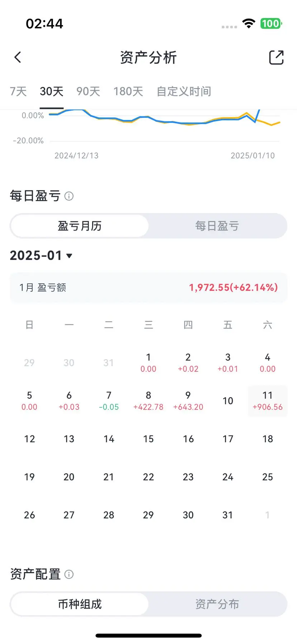Tap January 11 with +906.56
297x644 pixels.
[268, 401]
